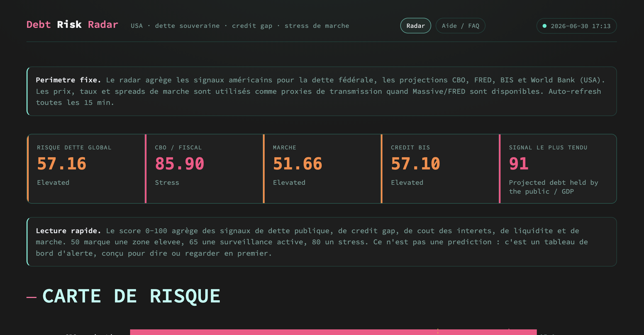This screenshot has height=335, width=644.
Task: Click the 'Elevated' label under 51.66
Action: click(289, 183)
